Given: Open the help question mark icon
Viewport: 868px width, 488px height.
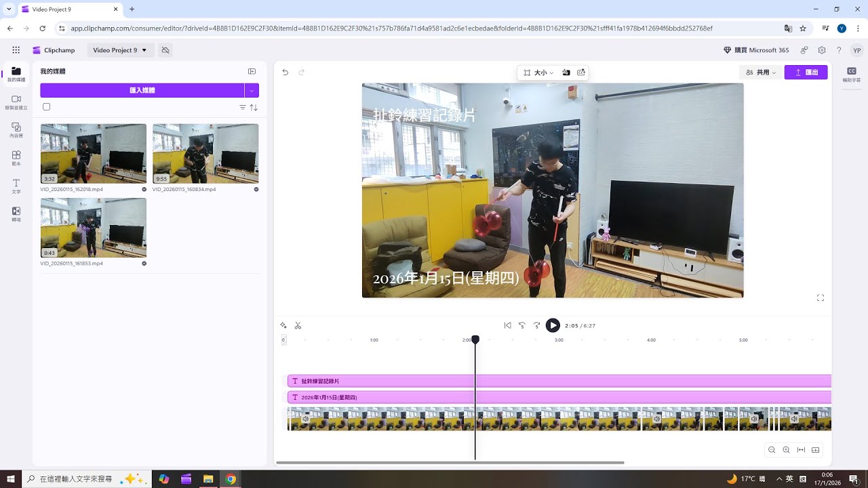Looking at the screenshot, I should pyautogui.click(x=839, y=50).
